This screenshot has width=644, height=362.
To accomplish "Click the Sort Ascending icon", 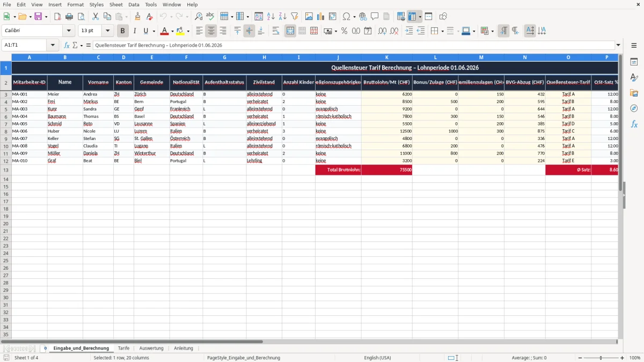I will (x=270, y=17).
